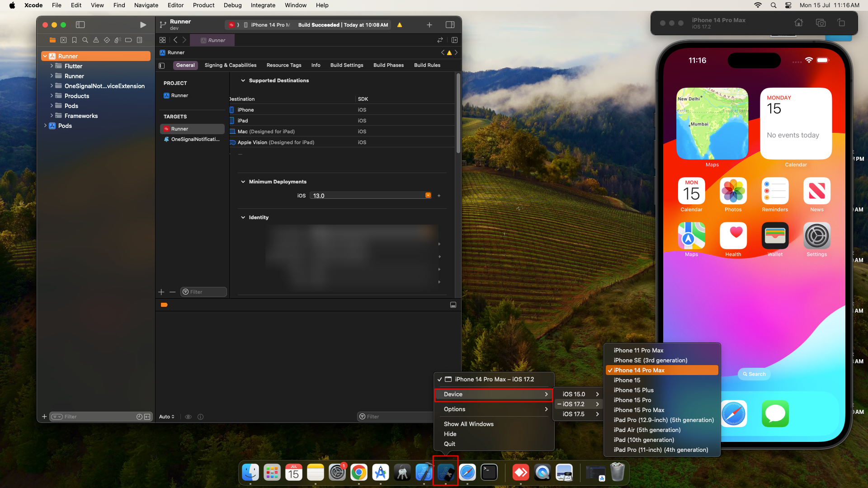Open the Auto variables view dropdown
The width and height of the screenshot is (868, 488).
167,417
